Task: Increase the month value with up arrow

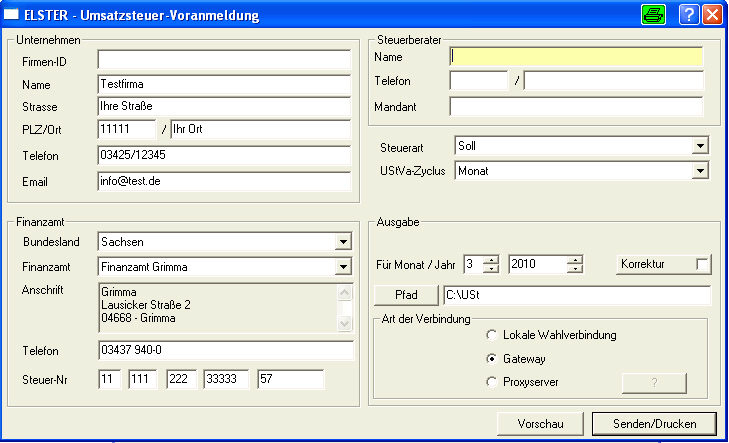Action: [x=491, y=260]
